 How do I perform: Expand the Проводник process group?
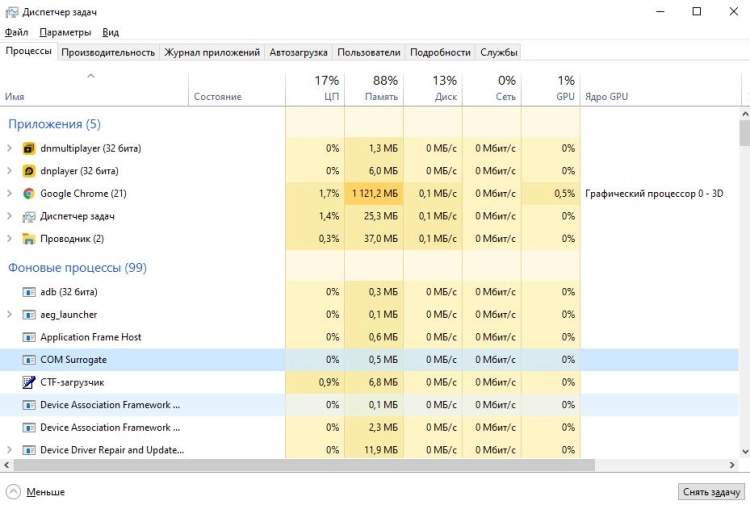point(10,239)
